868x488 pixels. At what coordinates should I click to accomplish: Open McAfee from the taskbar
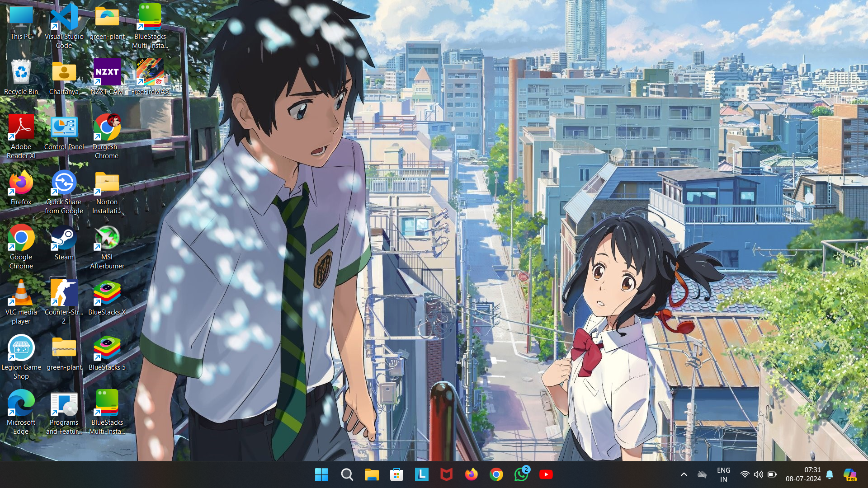tap(446, 474)
